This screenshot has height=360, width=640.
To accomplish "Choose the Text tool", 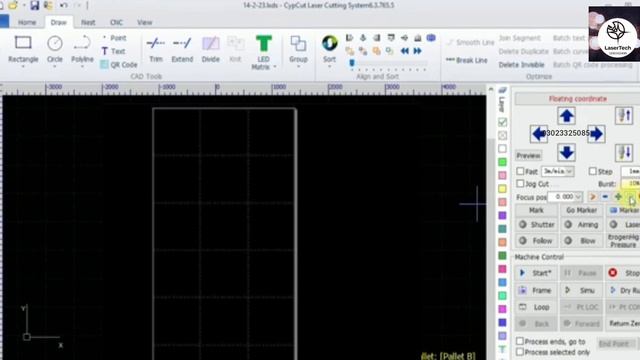I will 113,51.
